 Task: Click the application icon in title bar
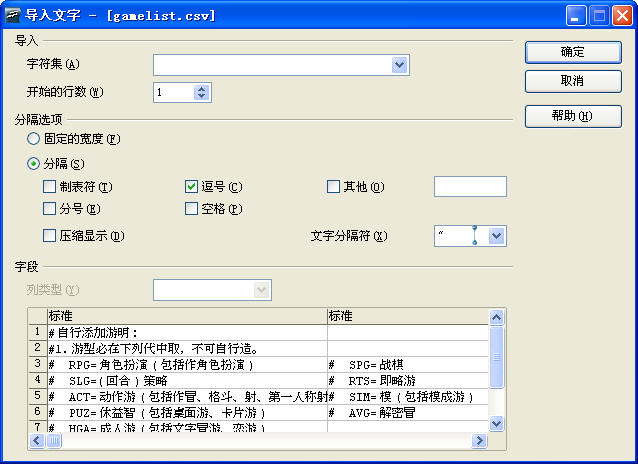point(13,15)
